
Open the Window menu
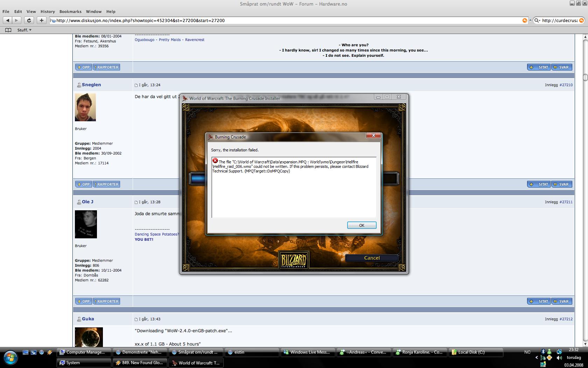tap(94, 12)
